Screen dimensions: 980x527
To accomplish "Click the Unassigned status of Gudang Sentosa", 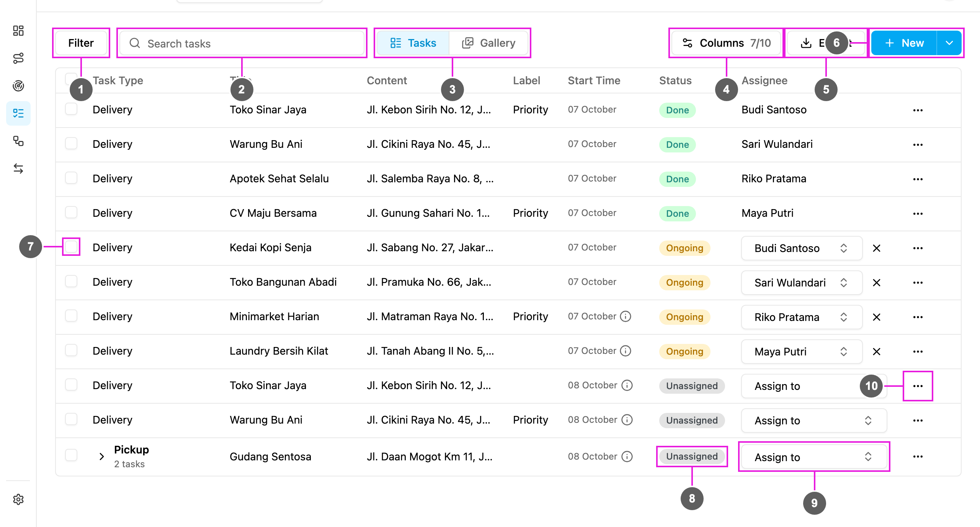I will pos(692,457).
